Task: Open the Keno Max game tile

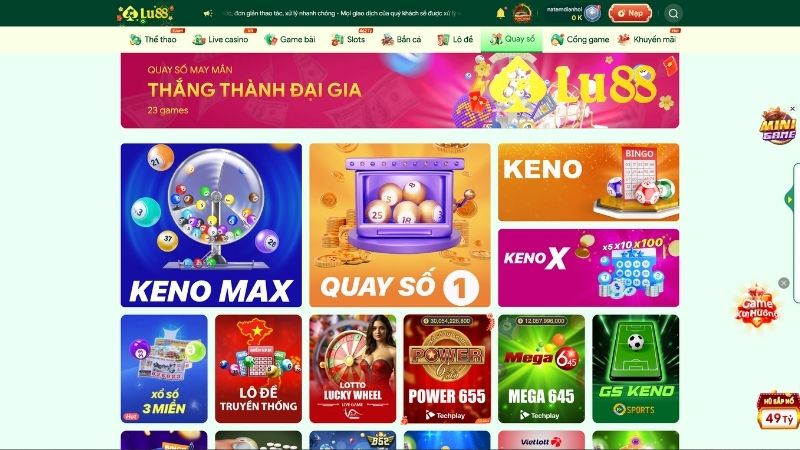Action: click(x=211, y=225)
